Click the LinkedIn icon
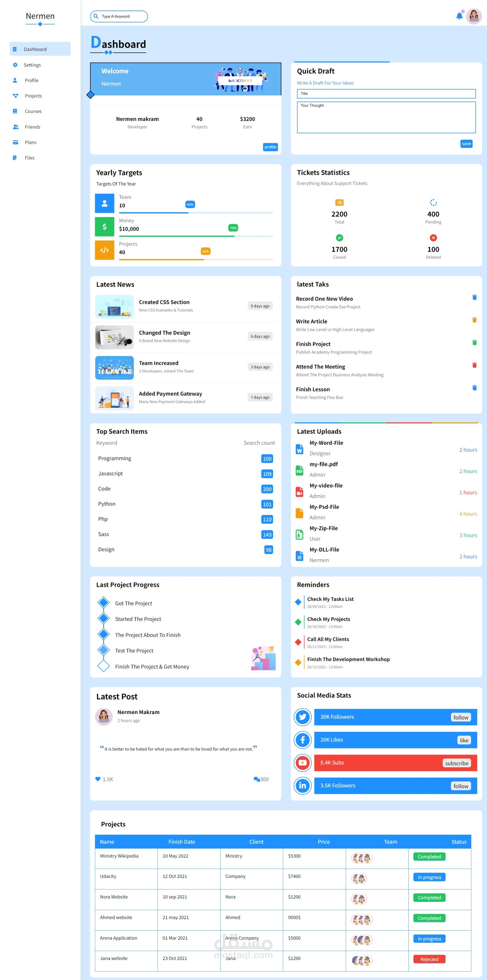487x980 pixels. coord(303,786)
